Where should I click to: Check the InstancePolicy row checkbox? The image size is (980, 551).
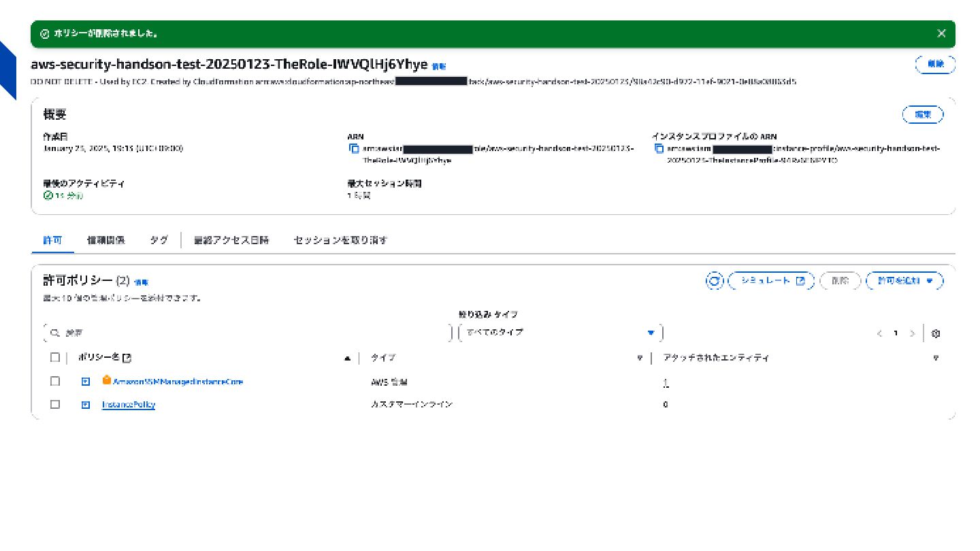(x=55, y=404)
